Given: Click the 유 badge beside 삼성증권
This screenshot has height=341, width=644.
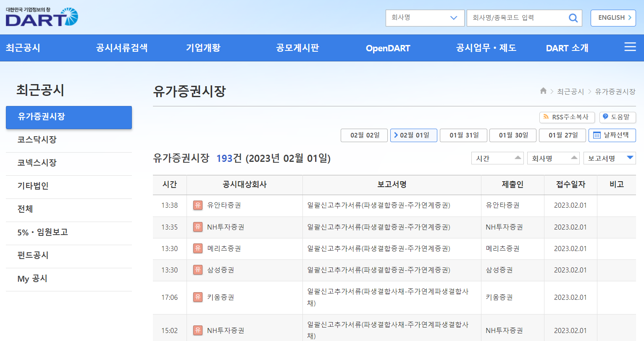Looking at the screenshot, I should click(x=197, y=270).
